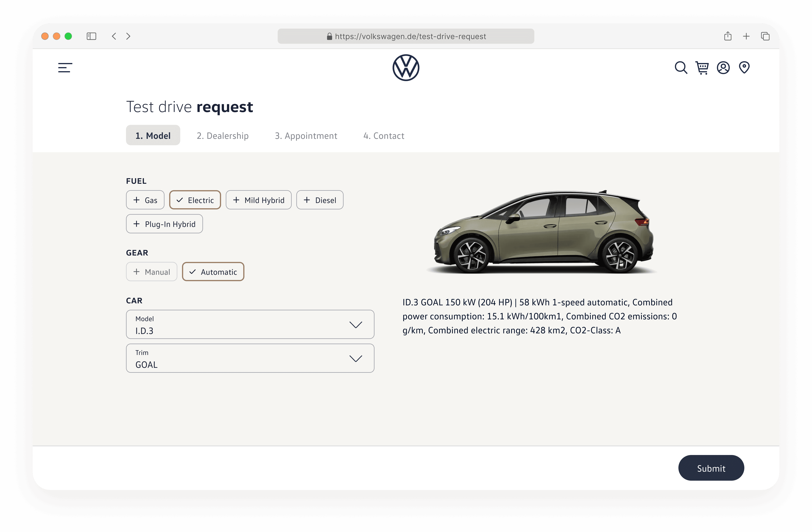Click the padlock icon in address bar
Image resolution: width=812 pixels, height=532 pixels.
tap(329, 36)
